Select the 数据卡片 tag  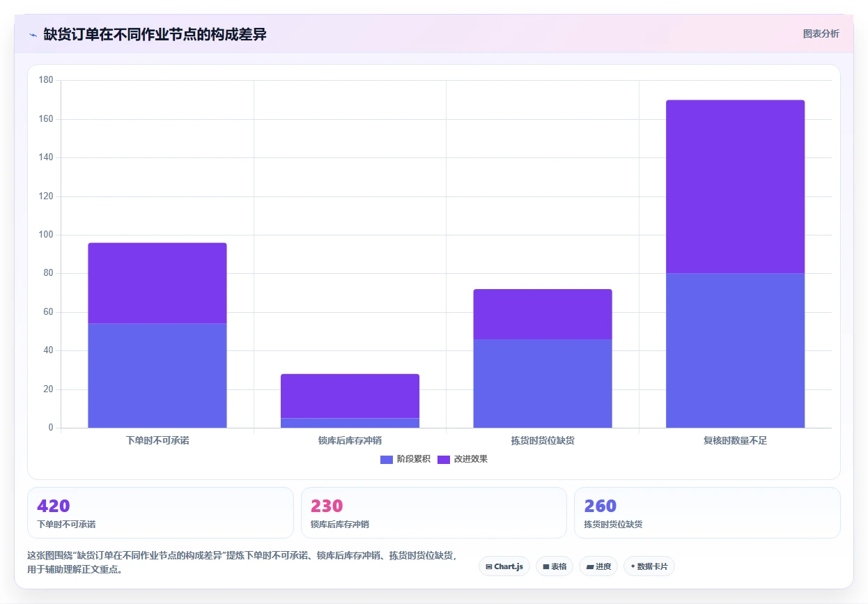[x=649, y=566]
